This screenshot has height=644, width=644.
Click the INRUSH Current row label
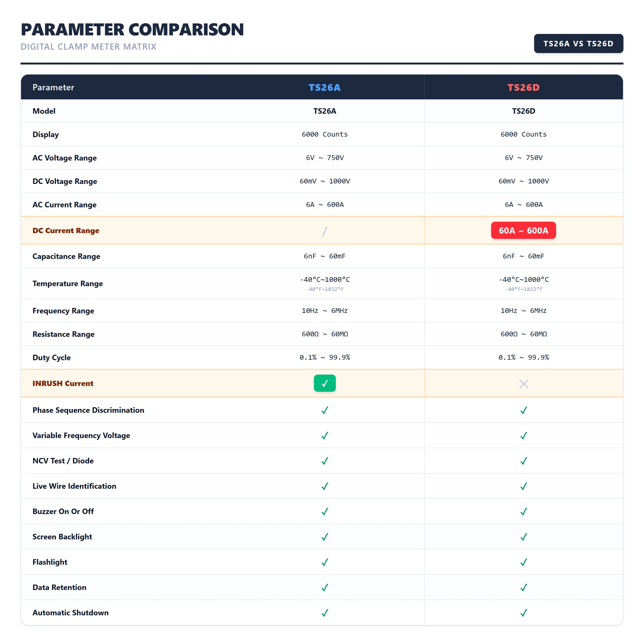[x=63, y=383]
